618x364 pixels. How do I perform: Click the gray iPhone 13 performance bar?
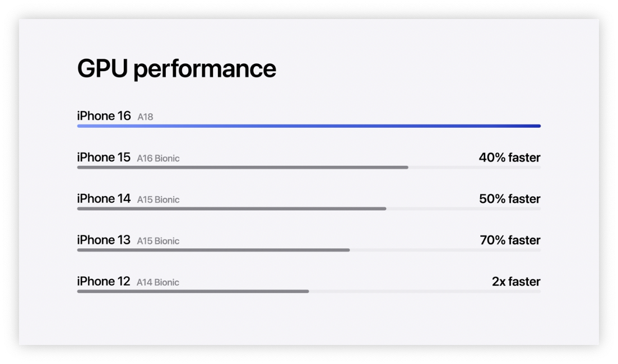coord(213,250)
